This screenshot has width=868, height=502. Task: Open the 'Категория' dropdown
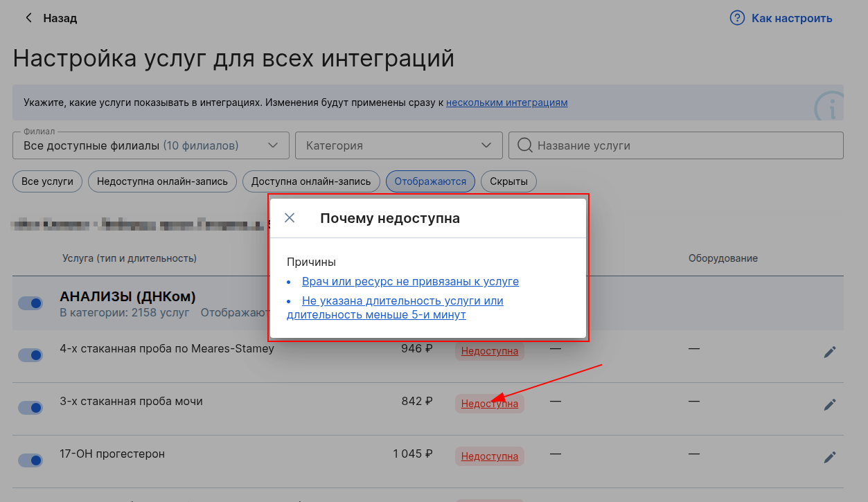[x=486, y=145]
